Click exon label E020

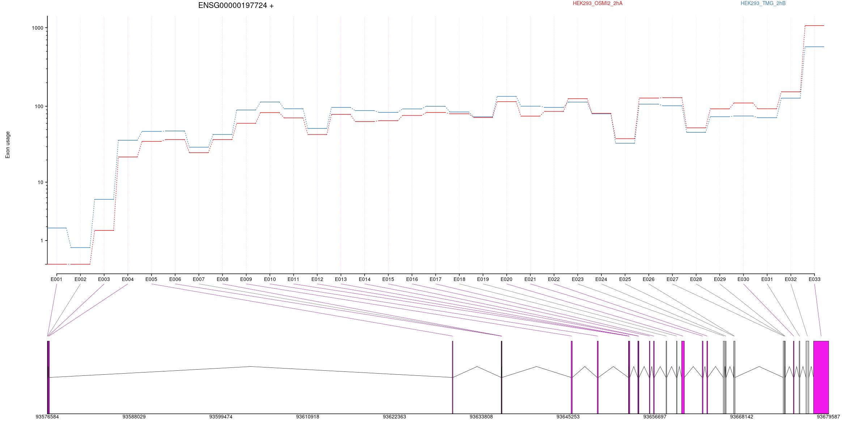(x=506, y=279)
